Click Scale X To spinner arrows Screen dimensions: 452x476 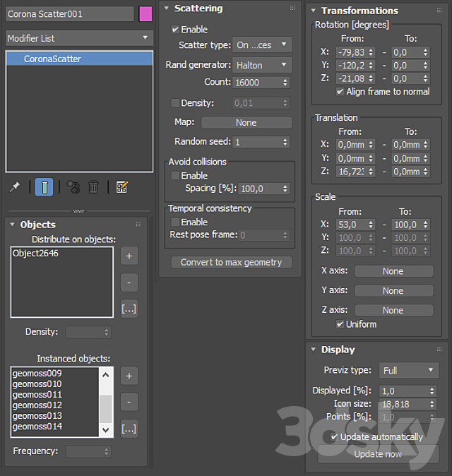(x=426, y=225)
